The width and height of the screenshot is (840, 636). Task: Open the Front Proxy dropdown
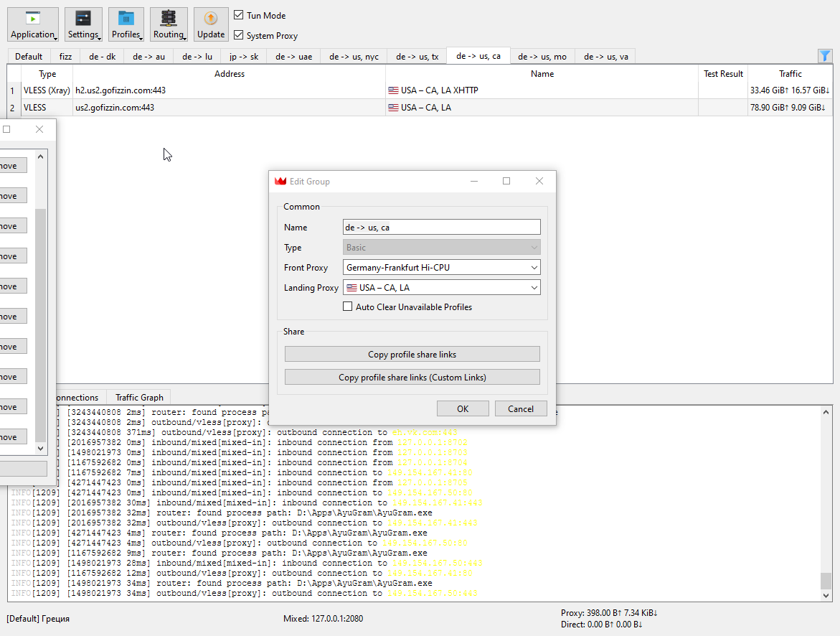(x=441, y=267)
